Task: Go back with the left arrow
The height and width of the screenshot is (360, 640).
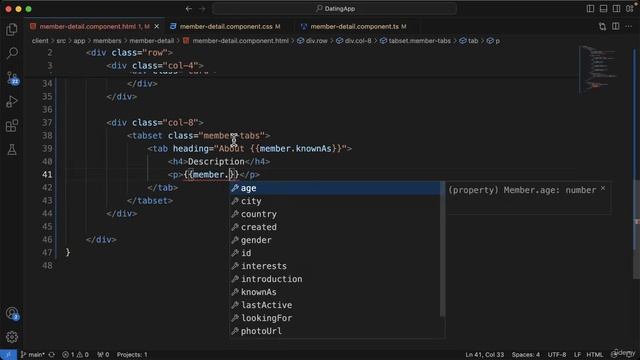Action: [x=189, y=9]
